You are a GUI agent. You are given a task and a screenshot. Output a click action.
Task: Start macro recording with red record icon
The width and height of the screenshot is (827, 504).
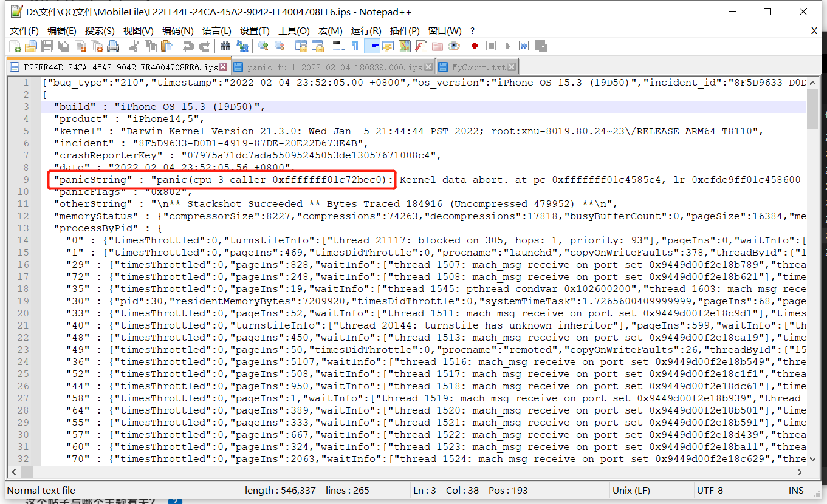coord(475,46)
